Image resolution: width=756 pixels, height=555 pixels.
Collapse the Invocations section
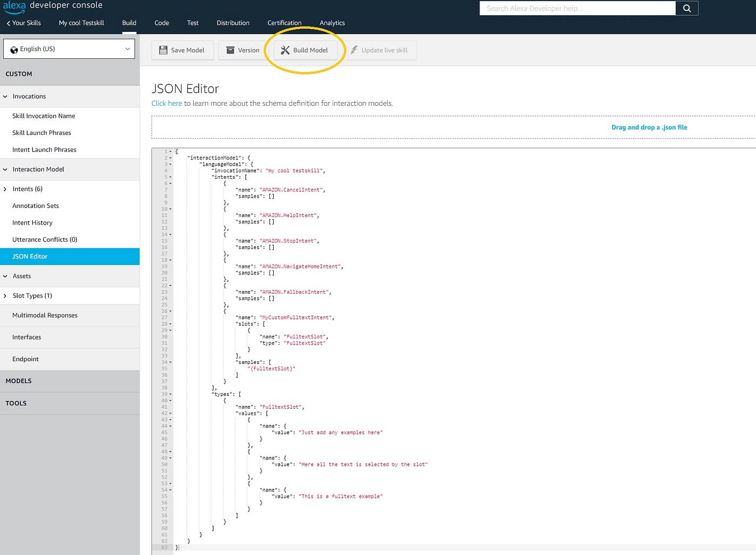point(5,97)
